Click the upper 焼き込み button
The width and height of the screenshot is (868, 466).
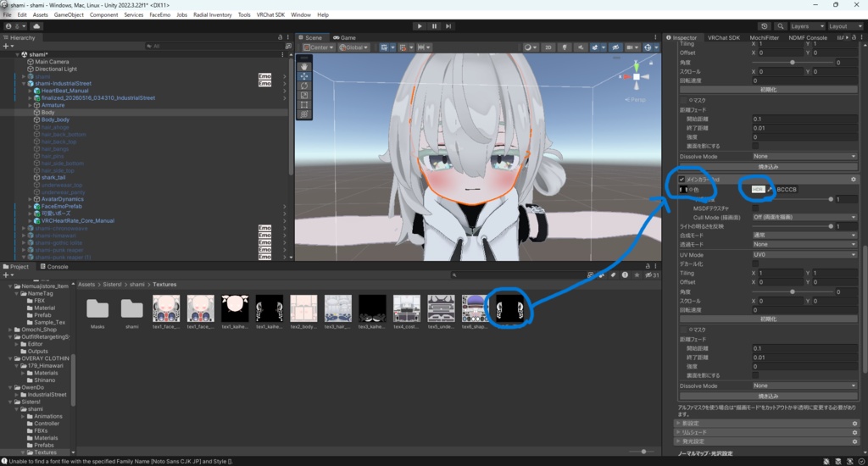point(768,167)
